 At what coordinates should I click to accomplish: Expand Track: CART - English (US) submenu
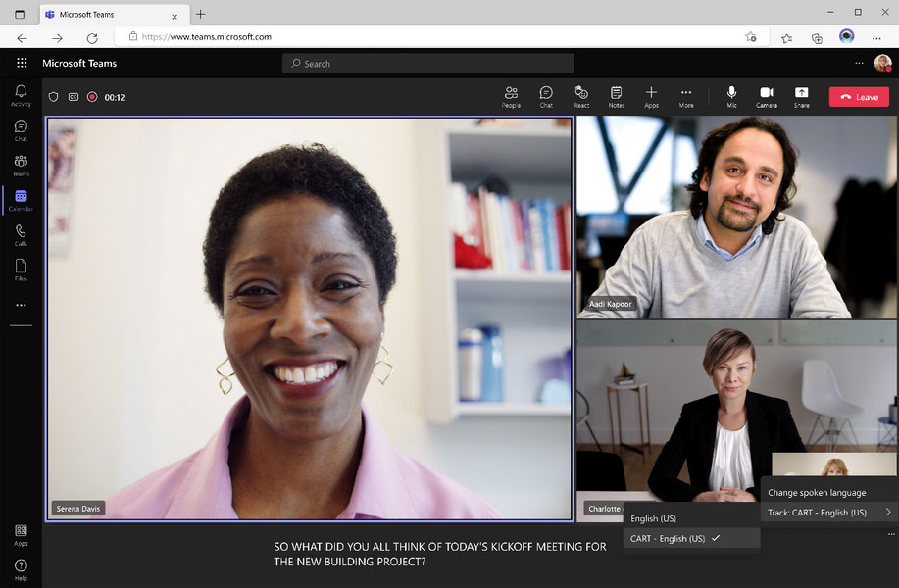[x=828, y=513]
